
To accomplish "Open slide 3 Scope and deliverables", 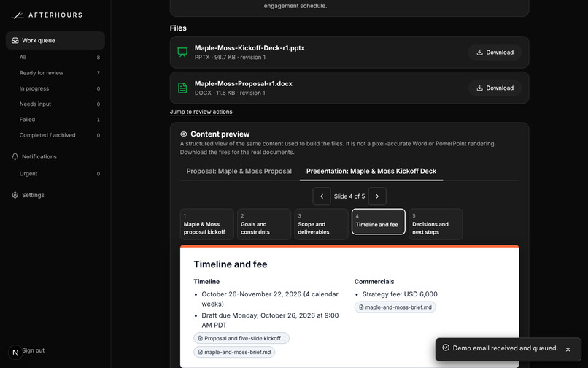I will coord(322,224).
